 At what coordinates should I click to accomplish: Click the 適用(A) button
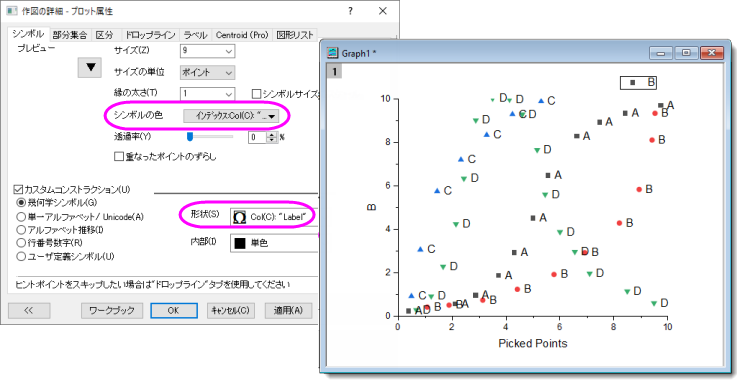(x=289, y=310)
